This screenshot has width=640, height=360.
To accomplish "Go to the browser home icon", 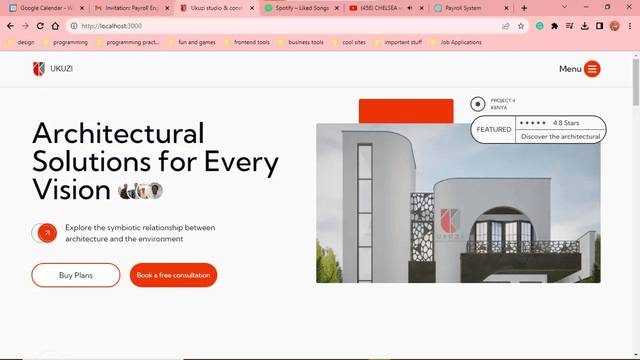I will (x=55, y=26).
